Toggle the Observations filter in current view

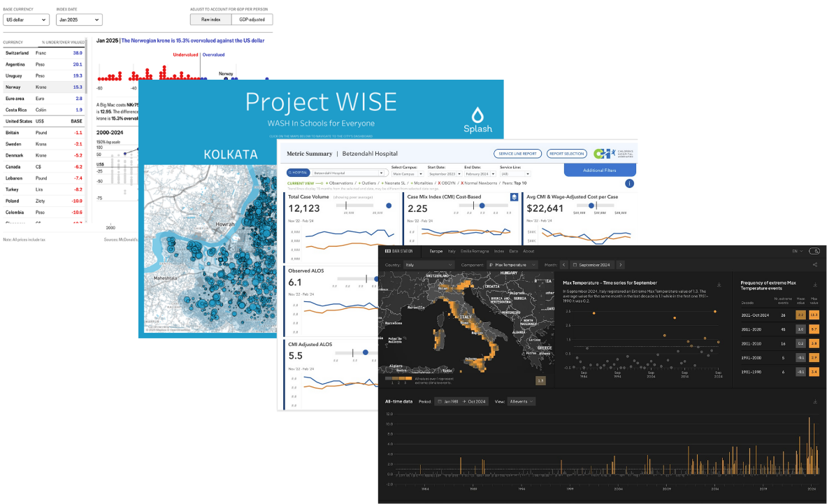click(x=340, y=183)
